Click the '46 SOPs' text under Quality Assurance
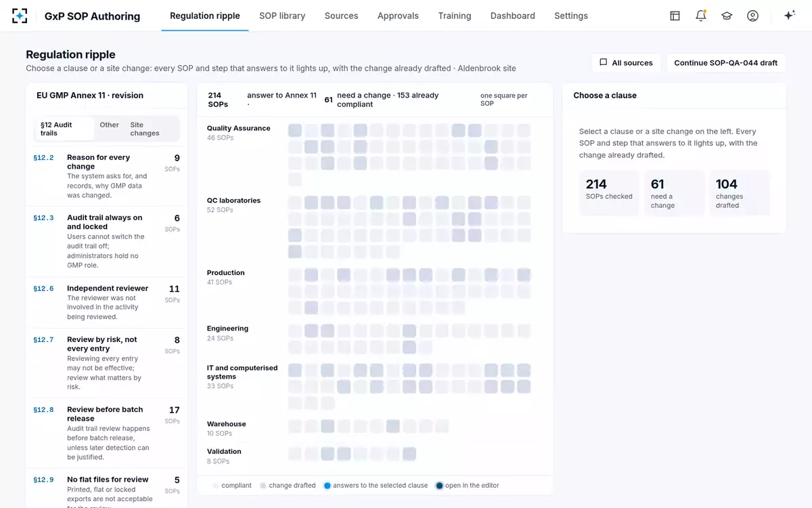 point(220,137)
